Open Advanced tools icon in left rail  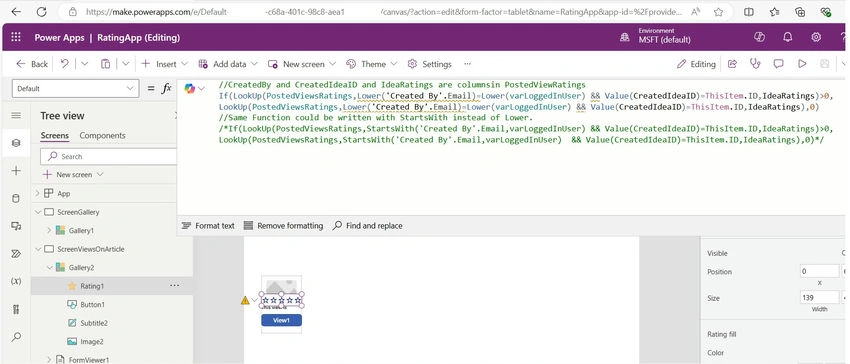click(x=16, y=309)
